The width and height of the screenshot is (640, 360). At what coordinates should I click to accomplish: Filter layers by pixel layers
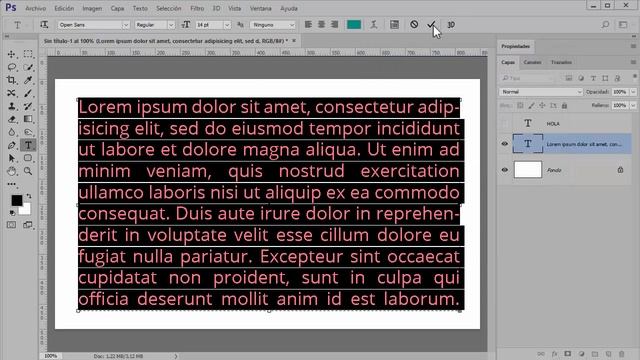pyautogui.click(x=569, y=78)
